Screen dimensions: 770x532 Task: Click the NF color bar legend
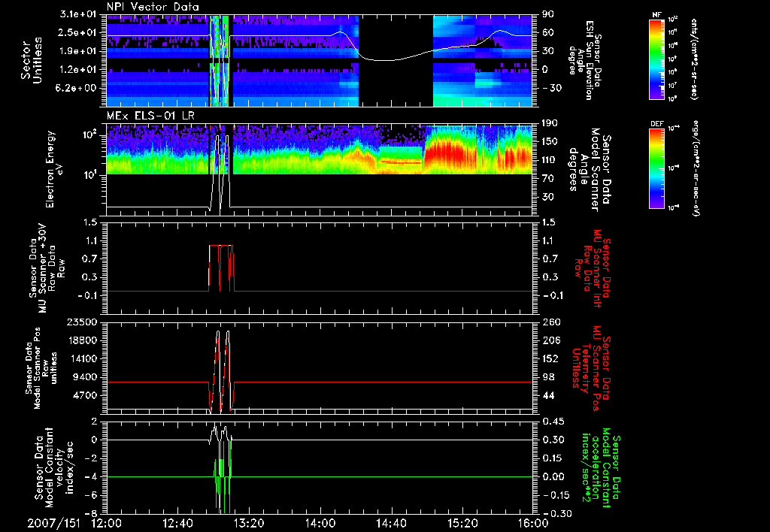pos(656,59)
